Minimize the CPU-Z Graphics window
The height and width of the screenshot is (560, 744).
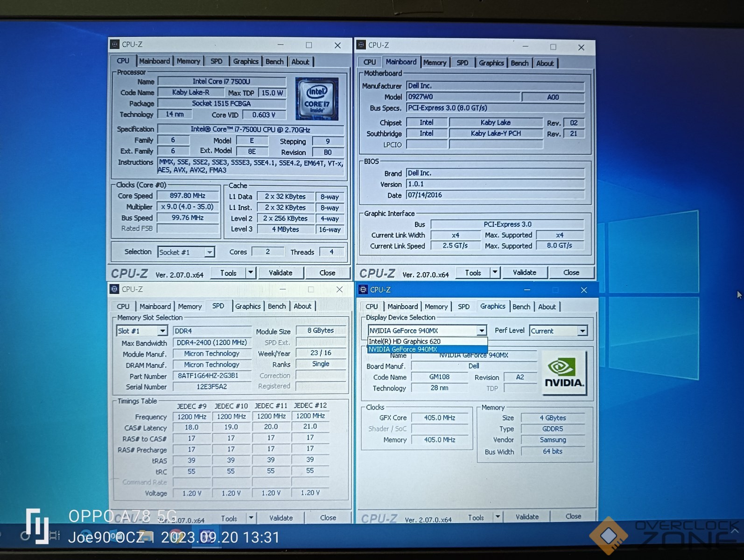(527, 290)
